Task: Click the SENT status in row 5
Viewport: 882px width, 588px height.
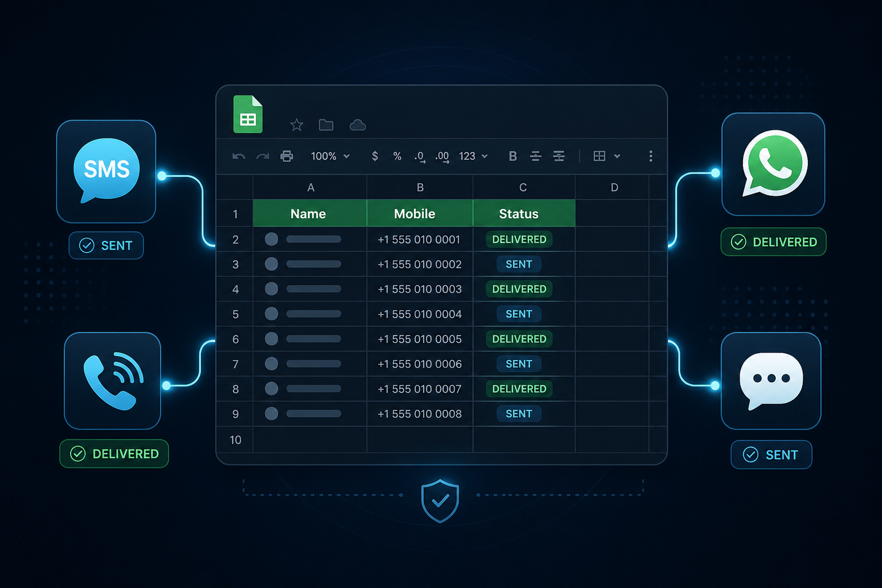Action: (x=519, y=314)
